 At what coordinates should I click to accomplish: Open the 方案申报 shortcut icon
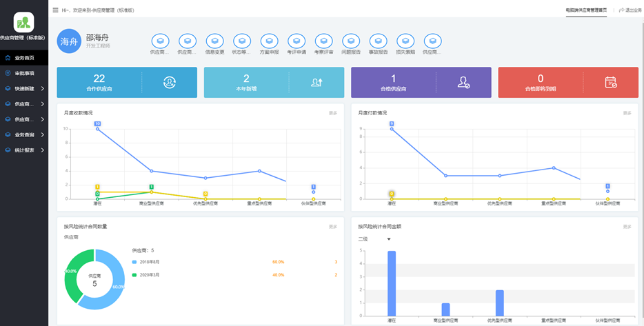coord(270,41)
